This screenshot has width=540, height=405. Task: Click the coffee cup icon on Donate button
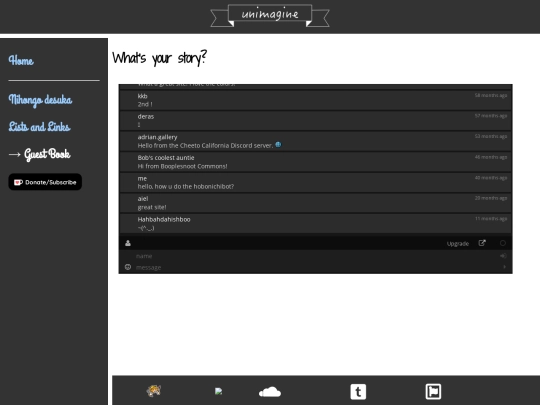pos(18,182)
